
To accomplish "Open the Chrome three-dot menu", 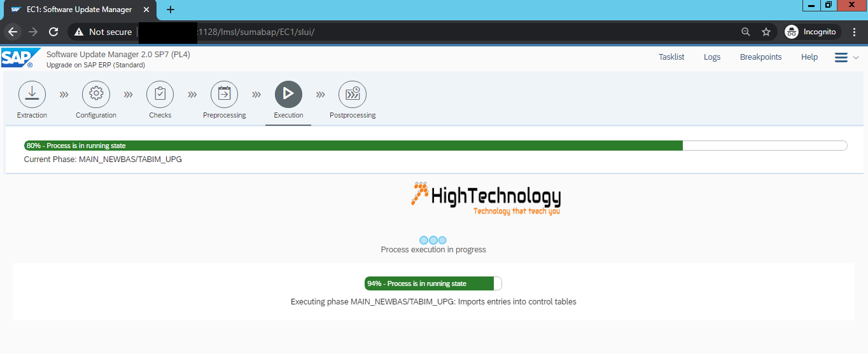I will click(855, 32).
